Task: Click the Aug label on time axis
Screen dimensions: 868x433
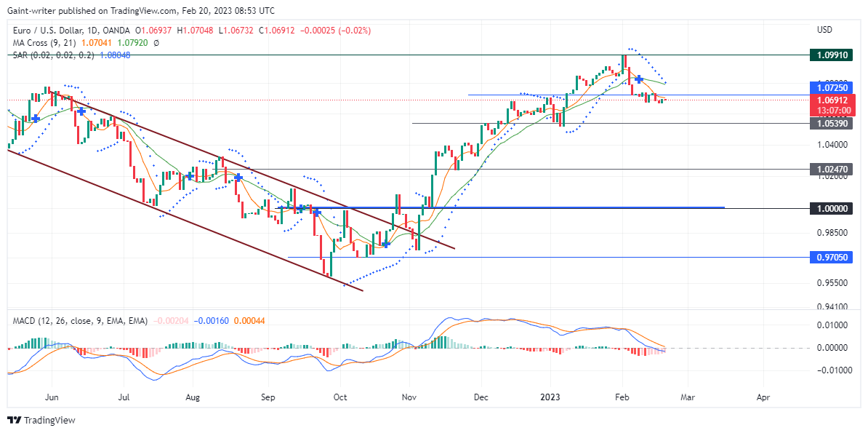Action: point(193,397)
